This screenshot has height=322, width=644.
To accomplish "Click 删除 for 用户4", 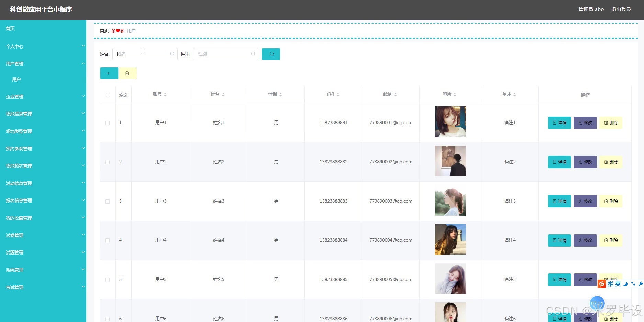I will point(611,240).
